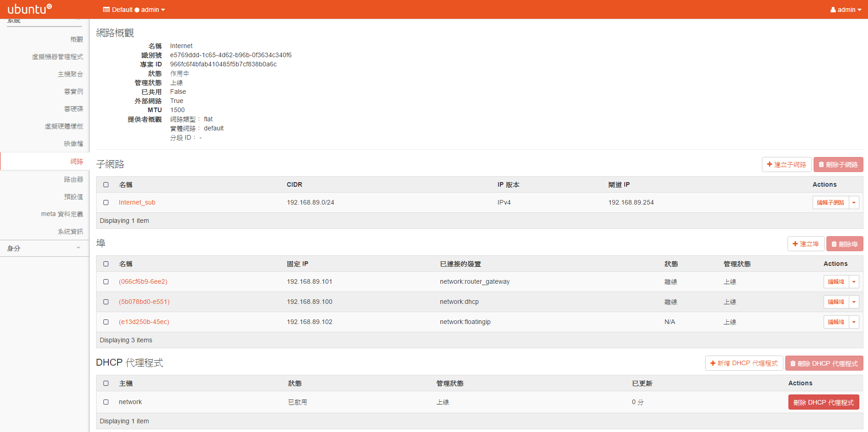Viewport: 868px width, 432px height.
Task: Select checkbox for port 192.168.89.100
Action: (x=106, y=302)
